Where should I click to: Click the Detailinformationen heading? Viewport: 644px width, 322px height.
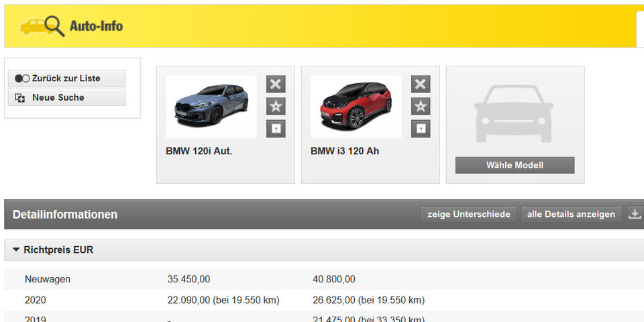pos(65,215)
